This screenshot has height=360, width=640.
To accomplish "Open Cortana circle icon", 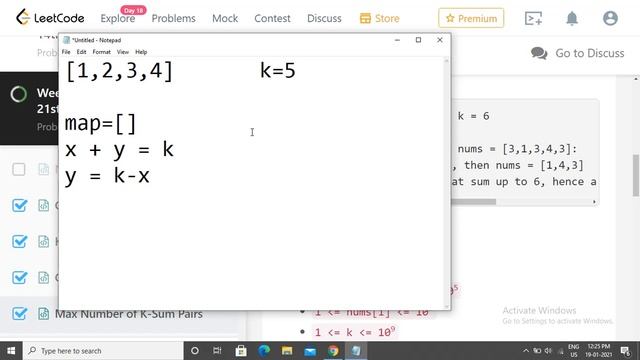I will pyautogui.click(x=195, y=351).
